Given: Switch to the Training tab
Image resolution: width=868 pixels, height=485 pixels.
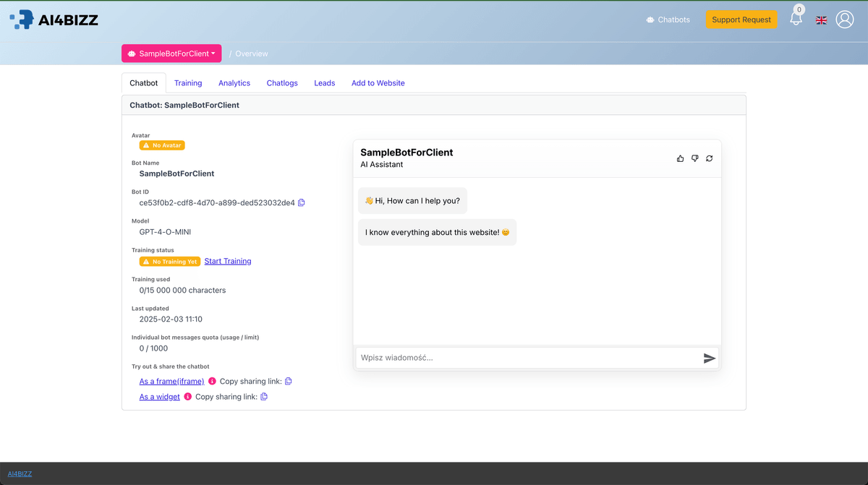Looking at the screenshot, I should (188, 82).
